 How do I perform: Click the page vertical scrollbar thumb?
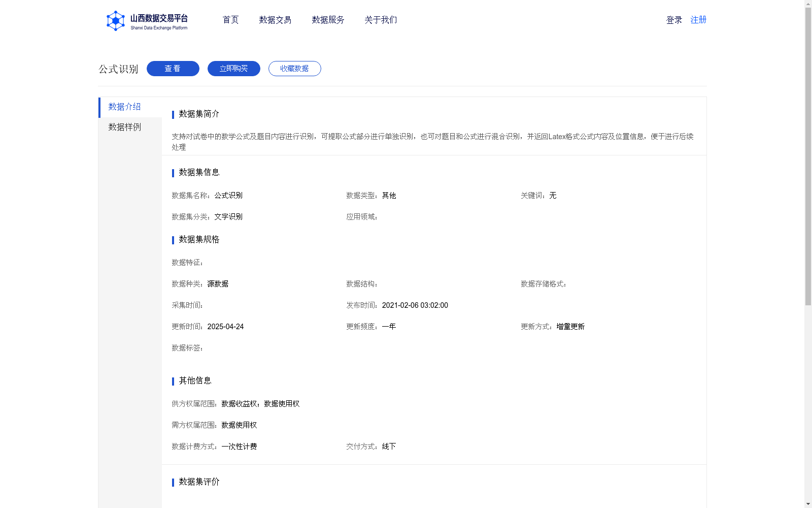coord(808,156)
